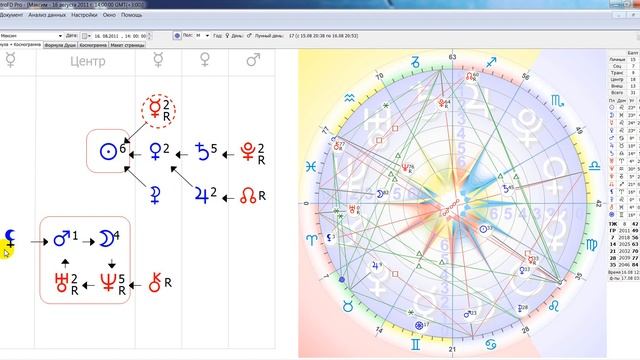Click the Личные row in the points table
640x360 pixels.
tap(624, 60)
